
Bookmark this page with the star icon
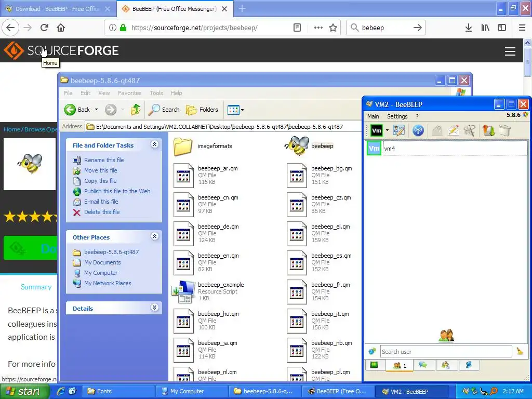click(x=333, y=28)
